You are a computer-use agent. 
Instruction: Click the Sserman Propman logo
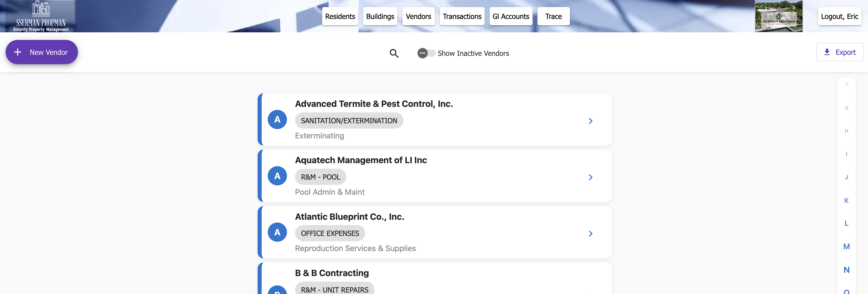coord(41,16)
